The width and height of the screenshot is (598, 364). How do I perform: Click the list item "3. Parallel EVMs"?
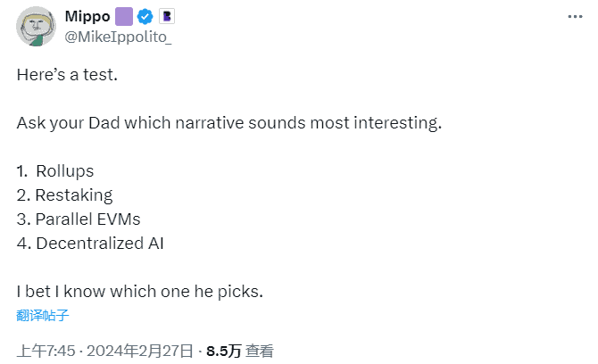point(79,219)
